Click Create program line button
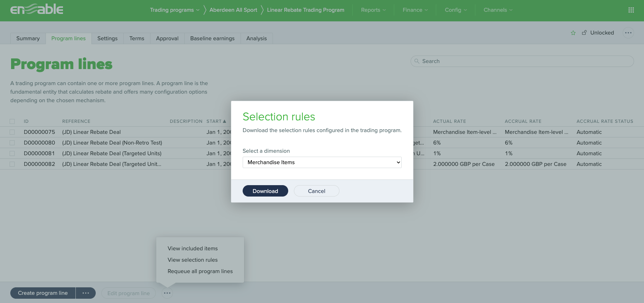Image resolution: width=644 pixels, height=303 pixels. tap(43, 293)
